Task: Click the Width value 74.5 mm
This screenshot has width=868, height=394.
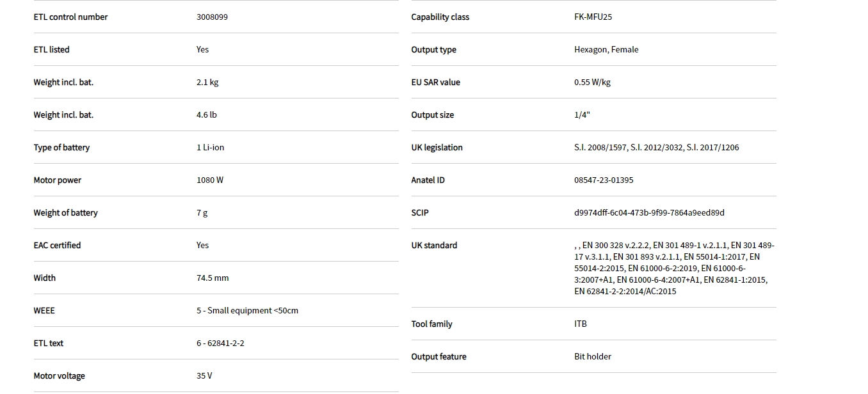Action: pos(213,278)
